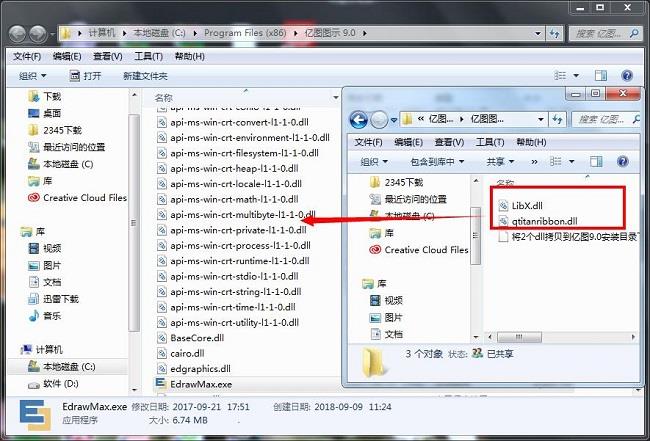
Task: Open 文件(F) menu in the small front window
Action: (x=369, y=142)
